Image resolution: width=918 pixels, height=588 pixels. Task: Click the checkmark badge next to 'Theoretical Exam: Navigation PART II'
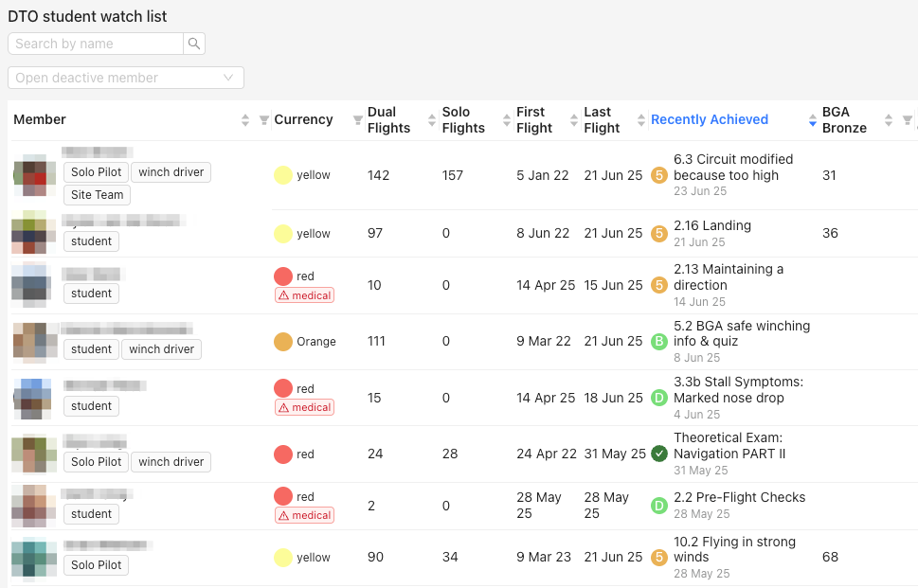click(659, 454)
